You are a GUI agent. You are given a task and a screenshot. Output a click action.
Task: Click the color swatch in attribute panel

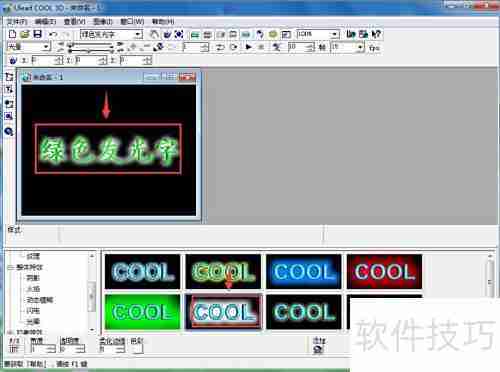(x=137, y=349)
